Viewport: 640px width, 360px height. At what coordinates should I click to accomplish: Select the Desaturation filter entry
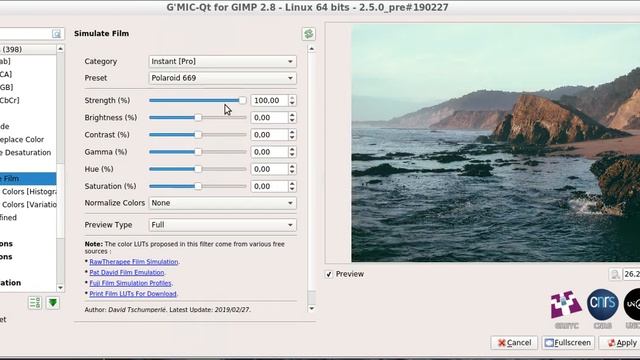coord(26,153)
